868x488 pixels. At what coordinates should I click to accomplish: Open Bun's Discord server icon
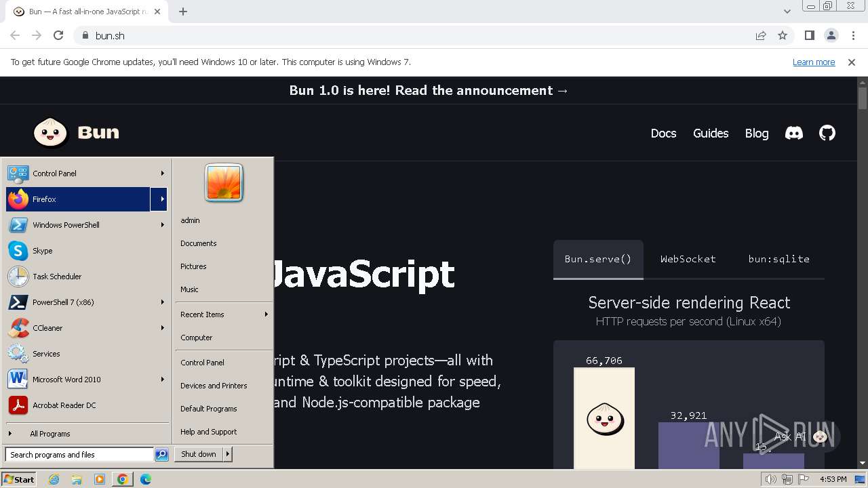(x=794, y=133)
